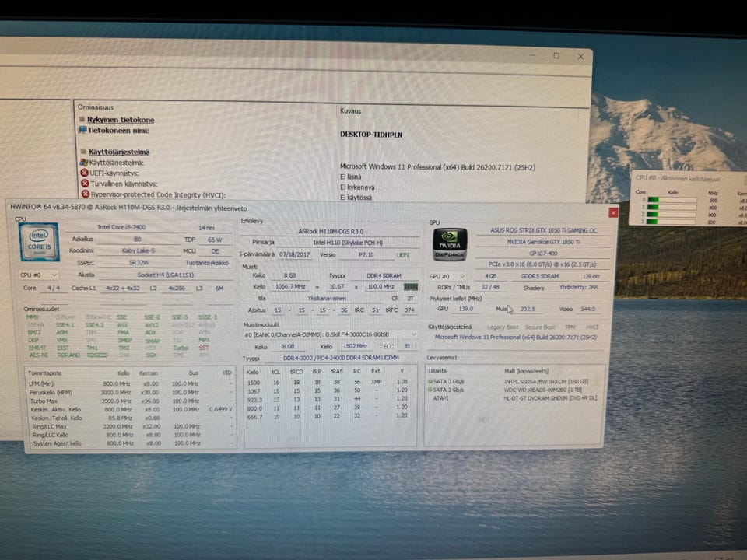Click the TPM indicator
Viewport: 747px width, 560px height.
(x=570, y=327)
